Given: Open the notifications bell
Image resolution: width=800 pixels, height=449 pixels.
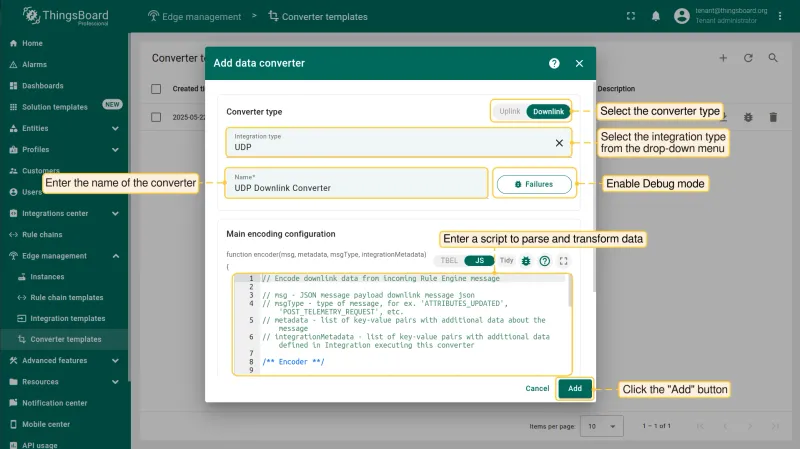Looking at the screenshot, I should click(x=656, y=16).
